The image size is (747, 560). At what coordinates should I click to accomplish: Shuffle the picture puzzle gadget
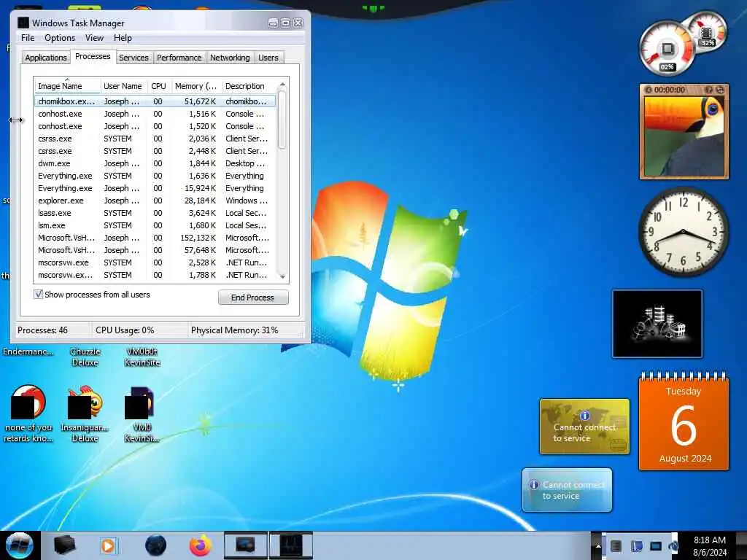[720, 90]
